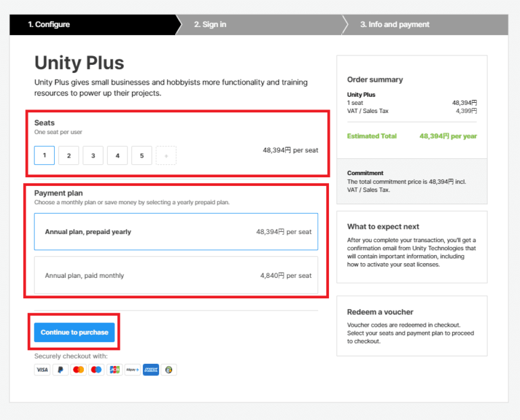Click the AMEX payment icon
The image size is (520, 420).
tap(151, 370)
